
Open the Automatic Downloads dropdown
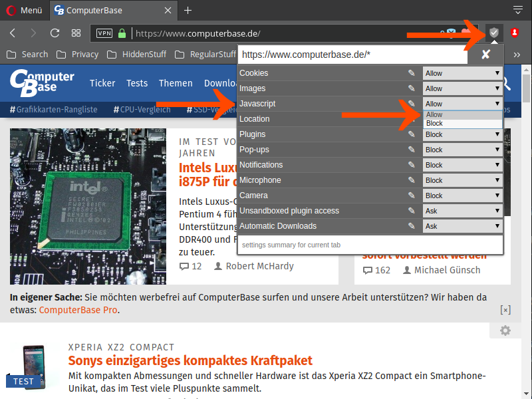pyautogui.click(x=462, y=226)
